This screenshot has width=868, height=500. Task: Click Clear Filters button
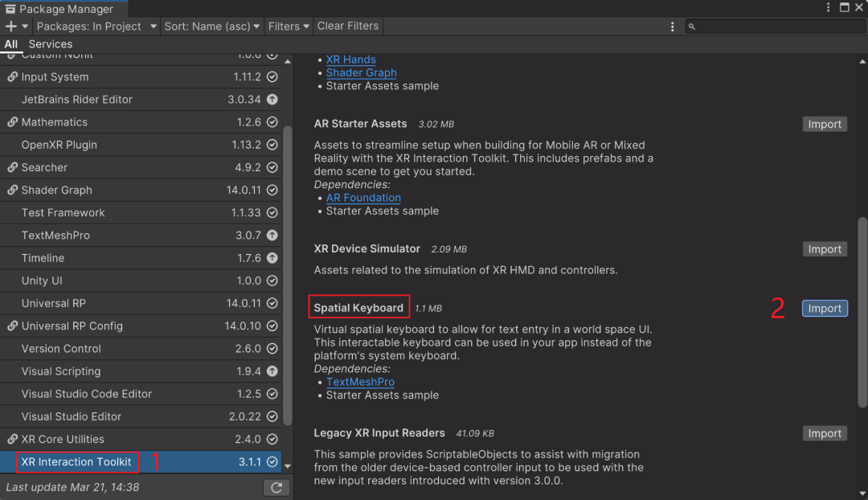(348, 26)
